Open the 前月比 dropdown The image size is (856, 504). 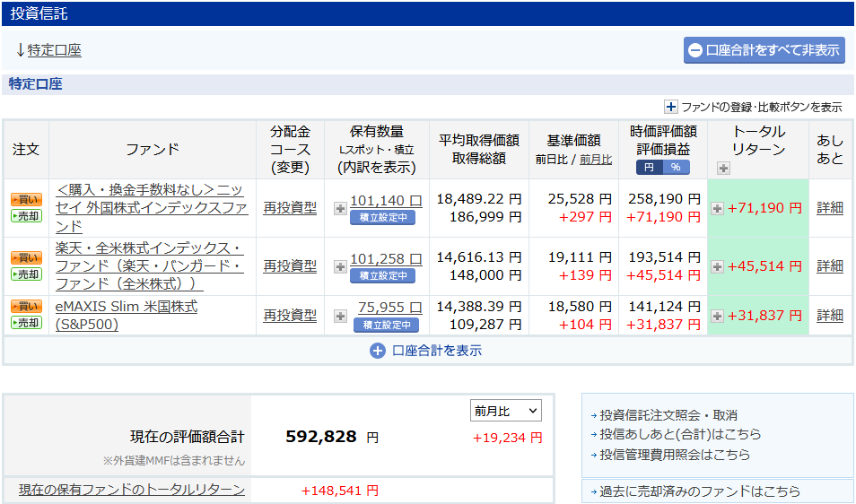[505, 411]
